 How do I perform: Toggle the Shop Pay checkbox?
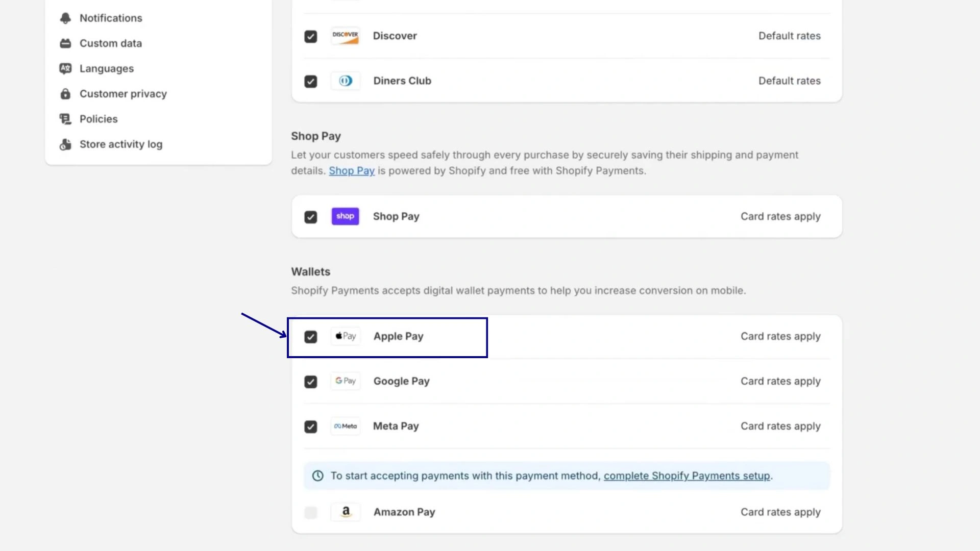[311, 217]
